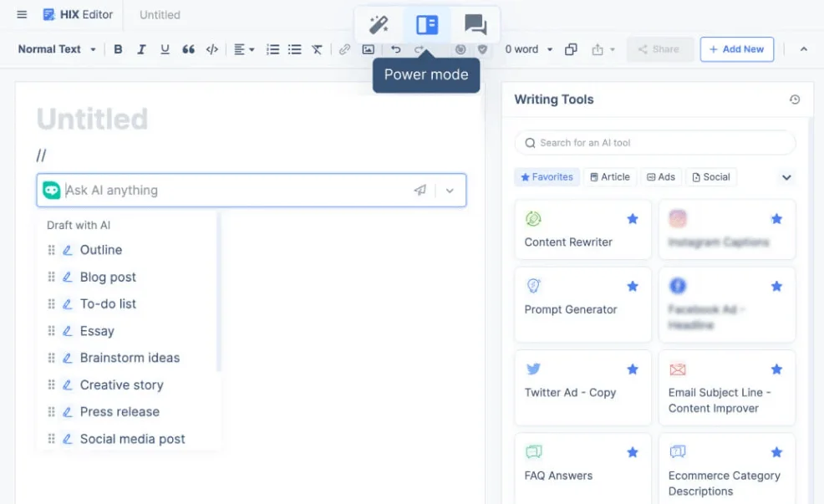The height and width of the screenshot is (504, 824).
Task: Apply italic formatting
Action: (x=141, y=49)
